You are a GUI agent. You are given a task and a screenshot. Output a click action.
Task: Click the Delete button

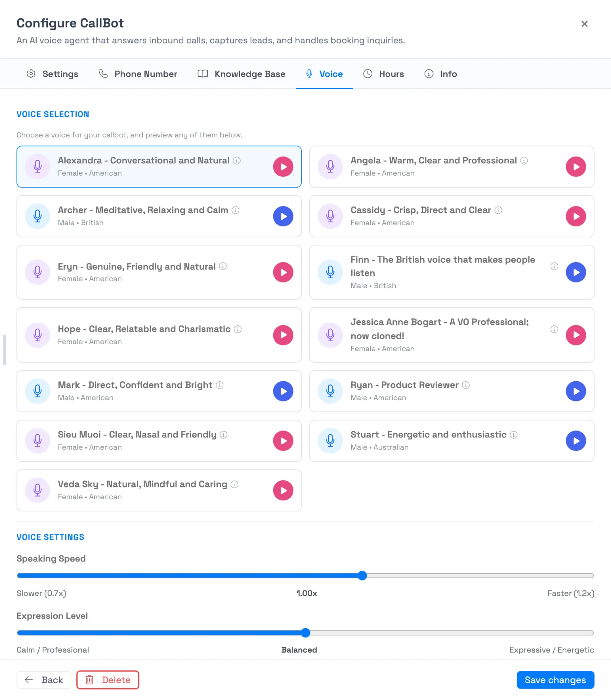[108, 680]
